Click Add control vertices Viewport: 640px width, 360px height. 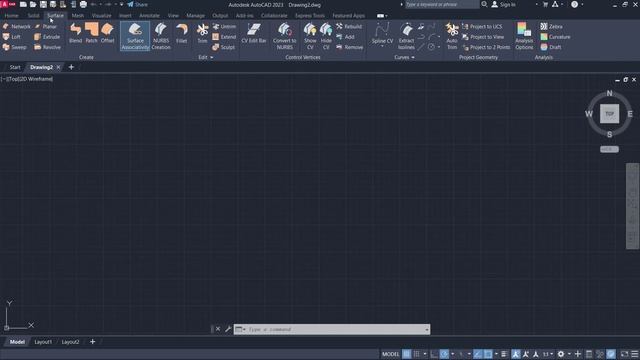pyautogui.click(x=345, y=37)
